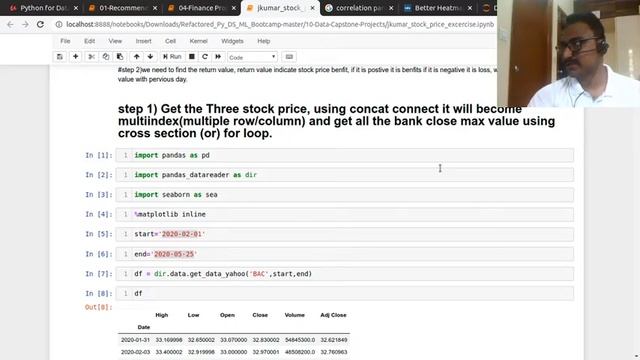
Task: Click the save notebook icon
Action: coord(60,57)
